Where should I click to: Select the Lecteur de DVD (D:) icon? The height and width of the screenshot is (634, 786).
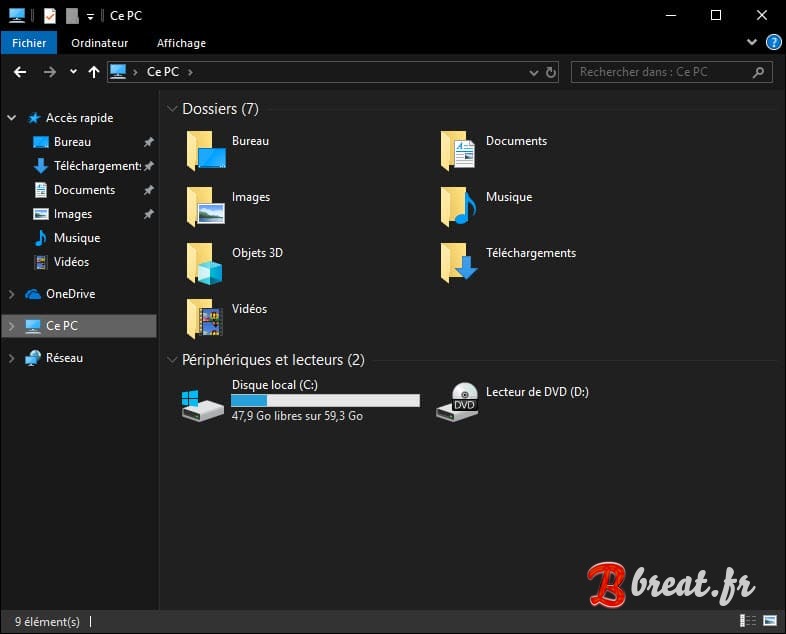click(x=457, y=401)
